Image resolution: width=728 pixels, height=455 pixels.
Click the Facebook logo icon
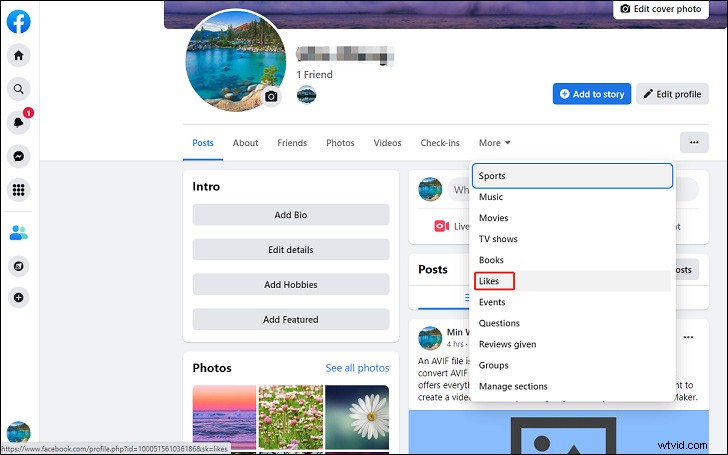tap(19, 21)
